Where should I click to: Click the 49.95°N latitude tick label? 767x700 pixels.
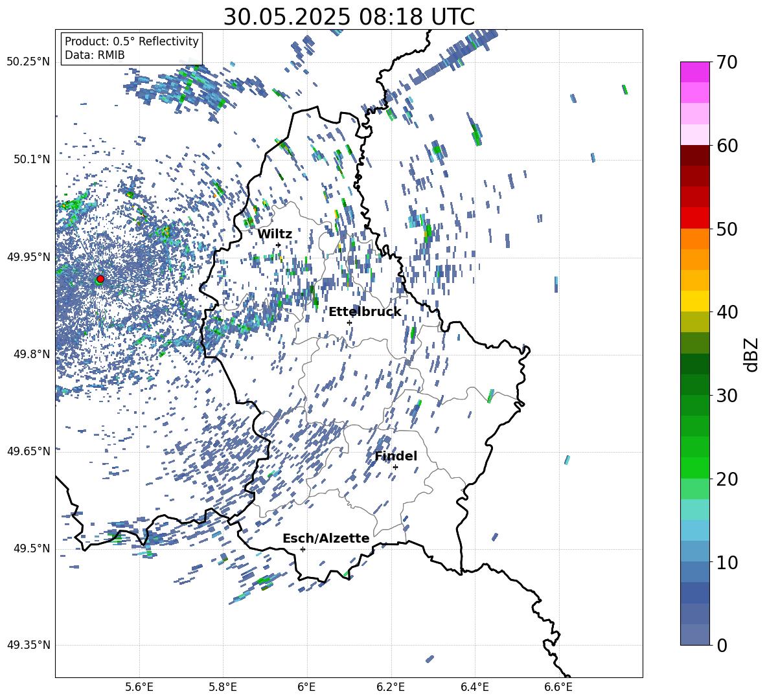(x=29, y=256)
